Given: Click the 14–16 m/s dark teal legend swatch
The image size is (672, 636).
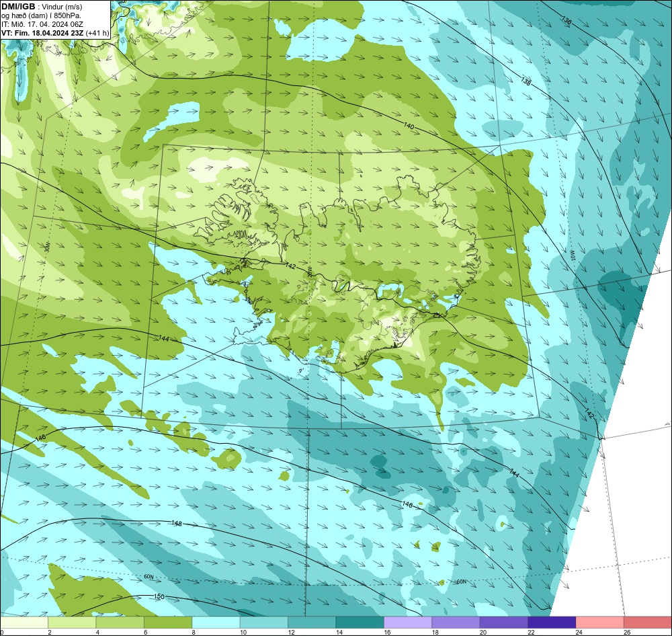Looking at the screenshot, I should [360, 622].
